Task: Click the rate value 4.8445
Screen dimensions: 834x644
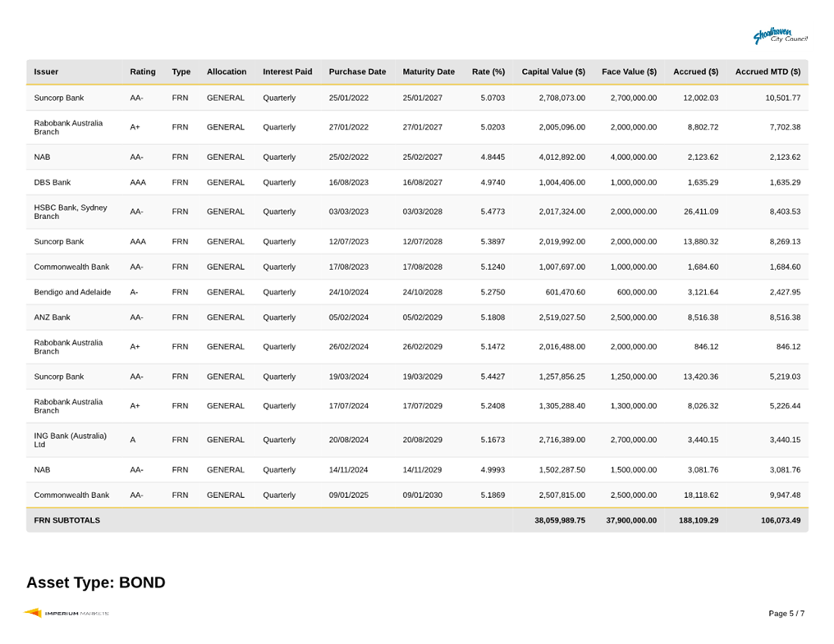Action: point(493,157)
